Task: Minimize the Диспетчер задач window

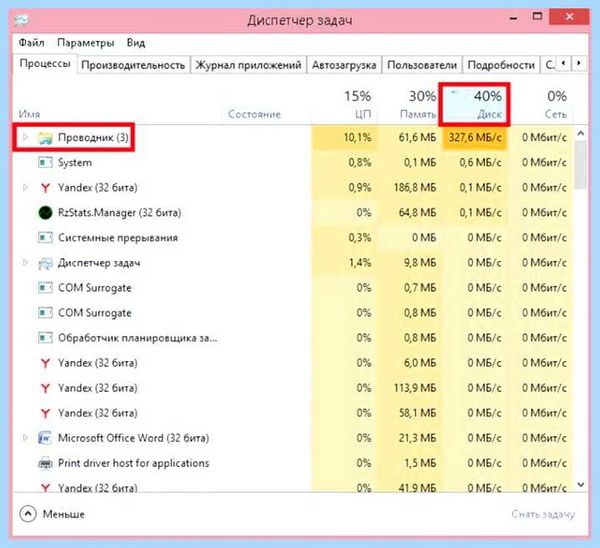Action: pos(514,18)
